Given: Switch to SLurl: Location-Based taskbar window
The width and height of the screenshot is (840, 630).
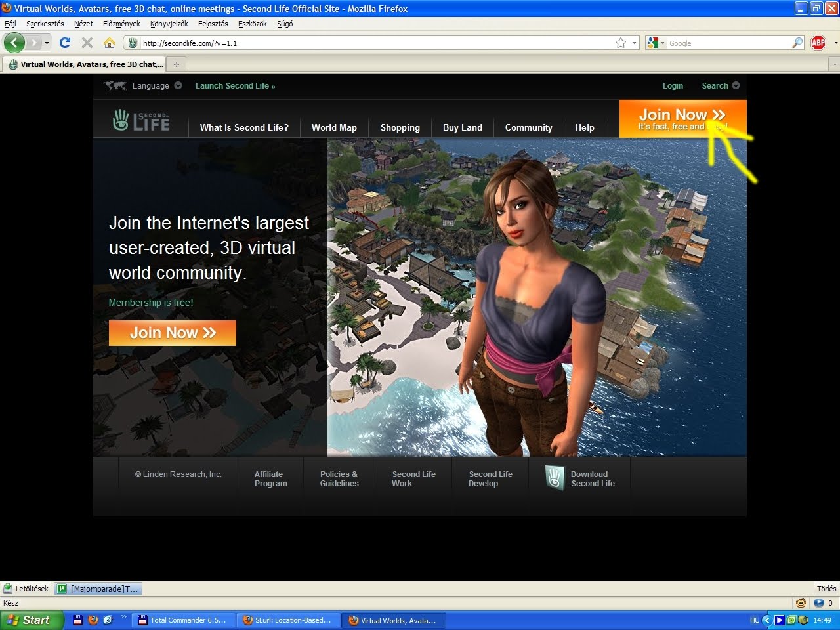Looking at the screenshot, I should [x=289, y=620].
